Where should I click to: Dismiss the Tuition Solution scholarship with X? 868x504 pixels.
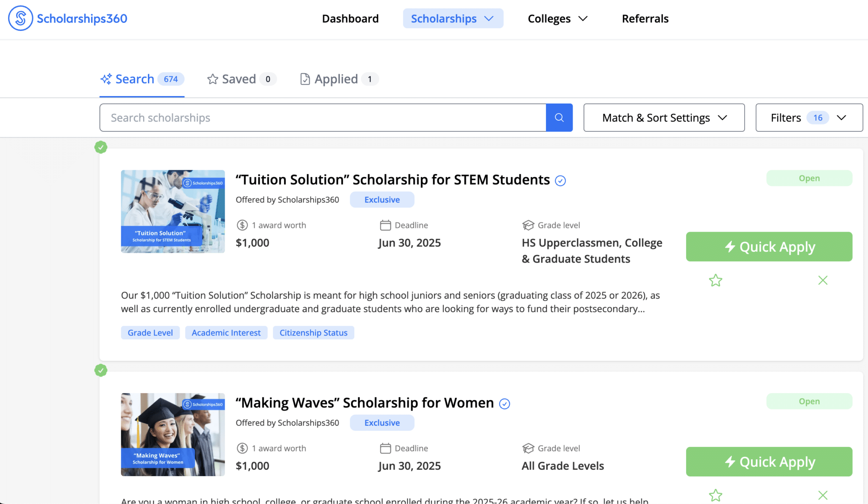point(823,280)
